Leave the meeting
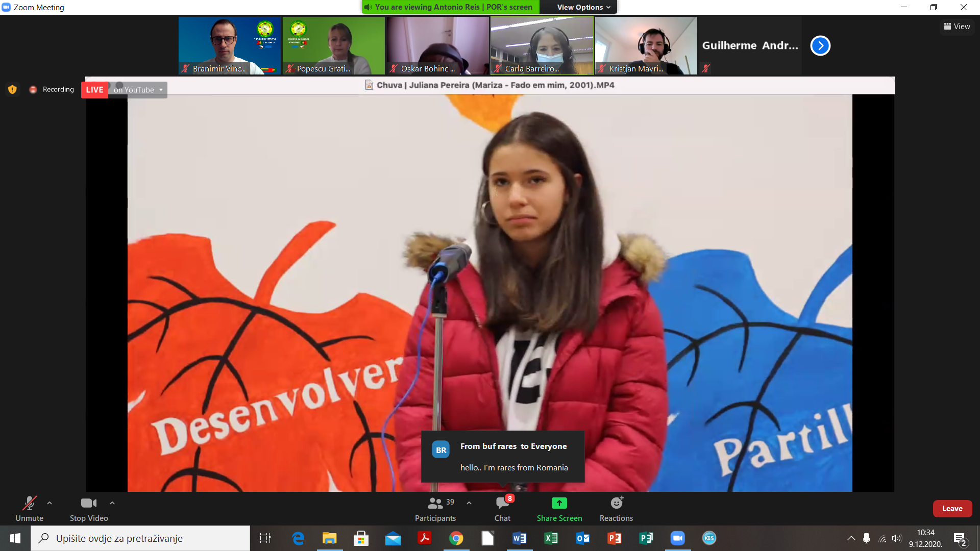This screenshot has width=980, height=551. tap(952, 509)
